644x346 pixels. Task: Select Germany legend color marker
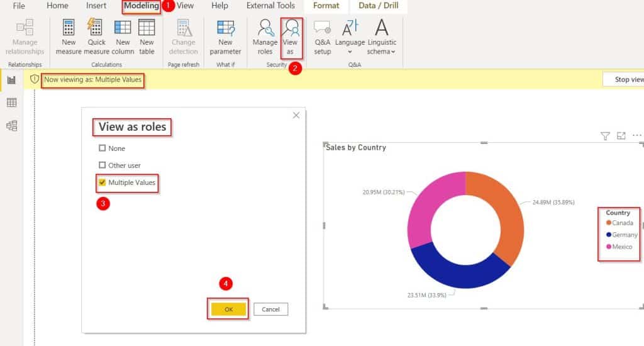click(x=609, y=235)
